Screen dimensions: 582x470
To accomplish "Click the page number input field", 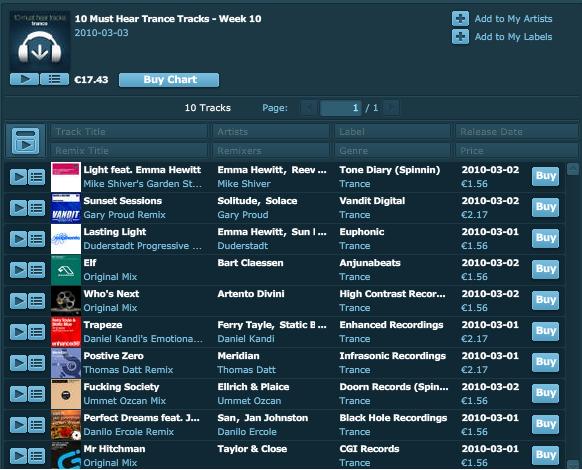I will (341, 108).
